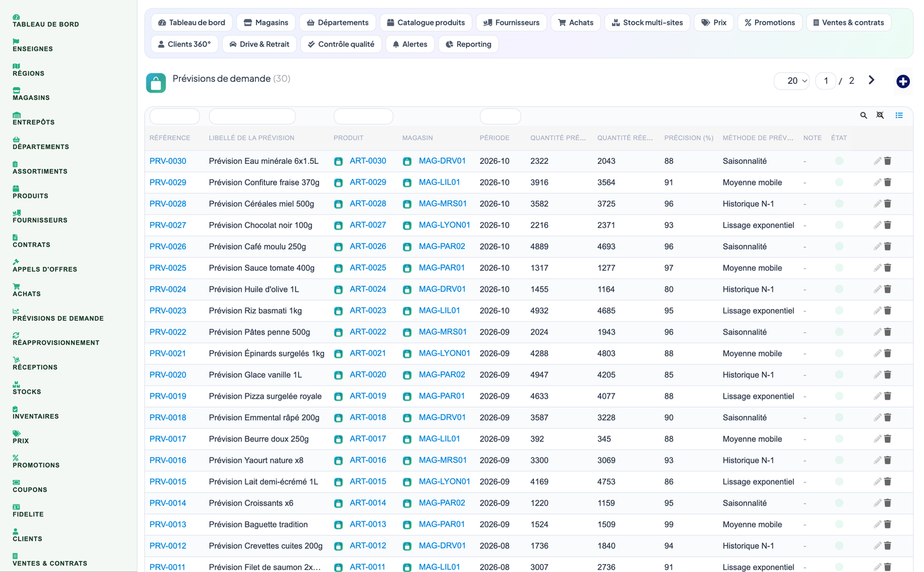
Task: Toggle État indicator for PRV-0026
Action: pyautogui.click(x=839, y=246)
